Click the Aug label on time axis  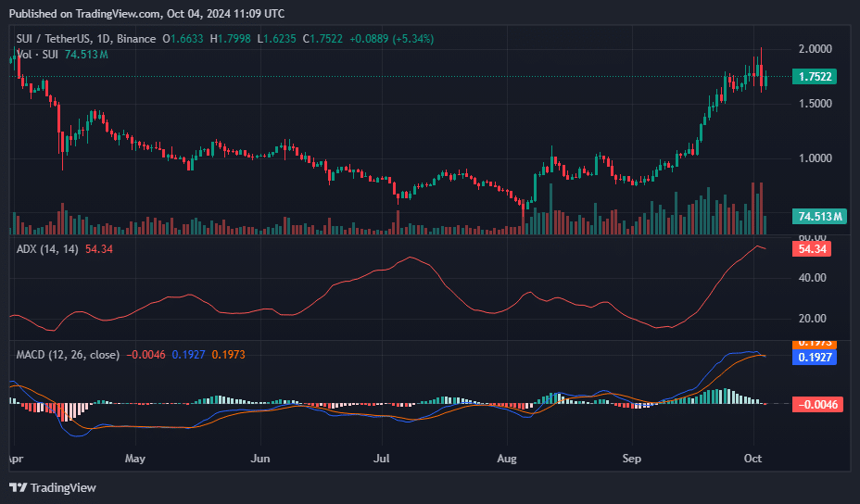pos(507,459)
